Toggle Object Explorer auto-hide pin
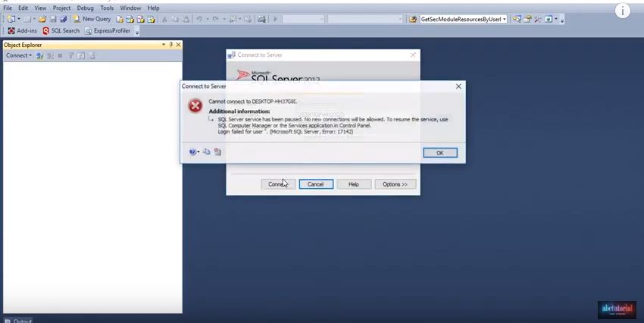The width and height of the screenshot is (644, 323). [x=171, y=45]
